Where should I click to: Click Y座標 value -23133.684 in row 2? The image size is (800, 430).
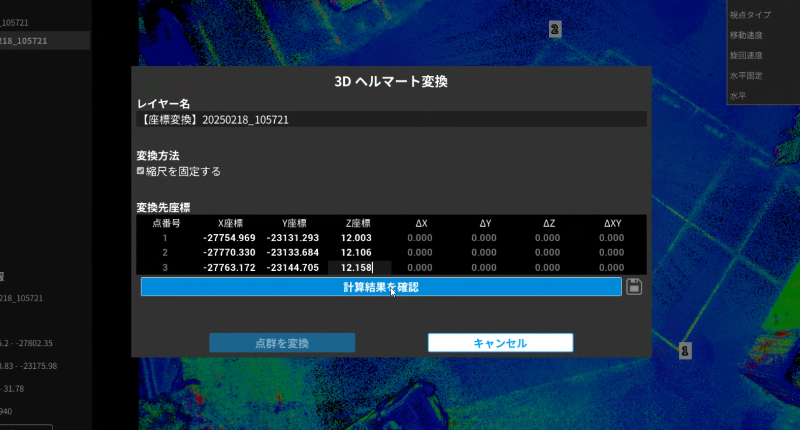pos(293,253)
